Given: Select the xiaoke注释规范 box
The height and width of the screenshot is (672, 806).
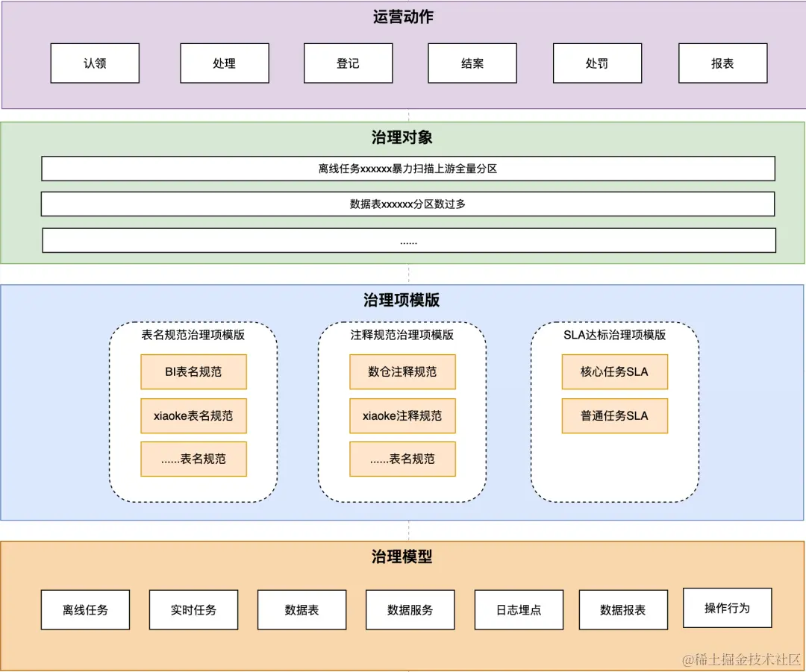Looking at the screenshot, I should 402,415.
